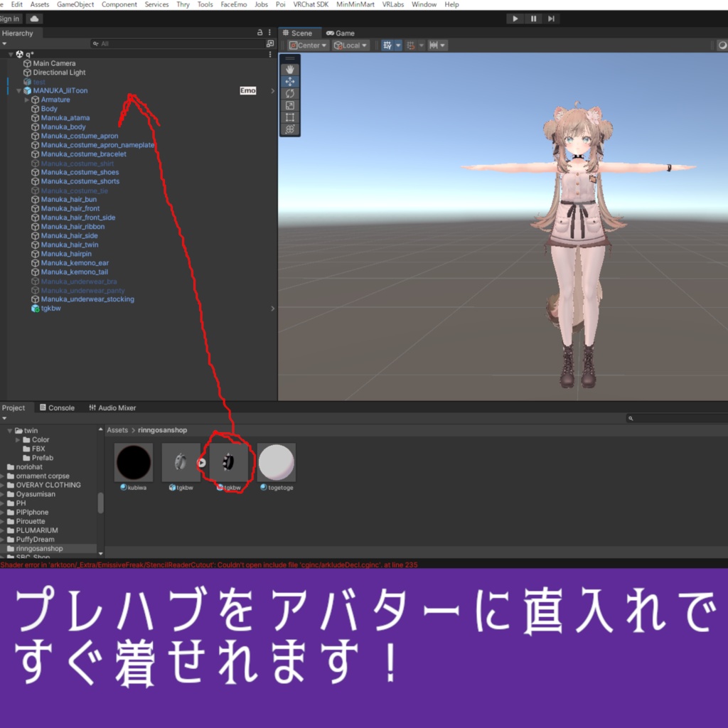
Task: Select Manuka_costume_apron in Hierarchy
Action: pyautogui.click(x=80, y=136)
